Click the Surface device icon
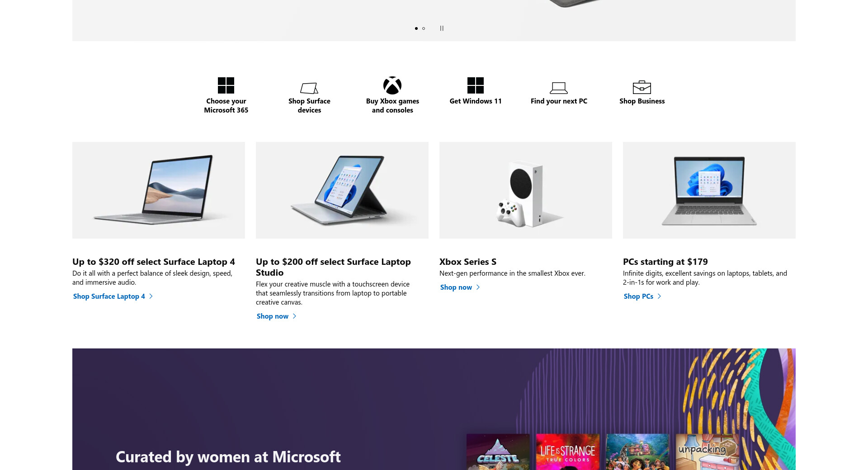The image size is (868, 470). click(x=309, y=88)
